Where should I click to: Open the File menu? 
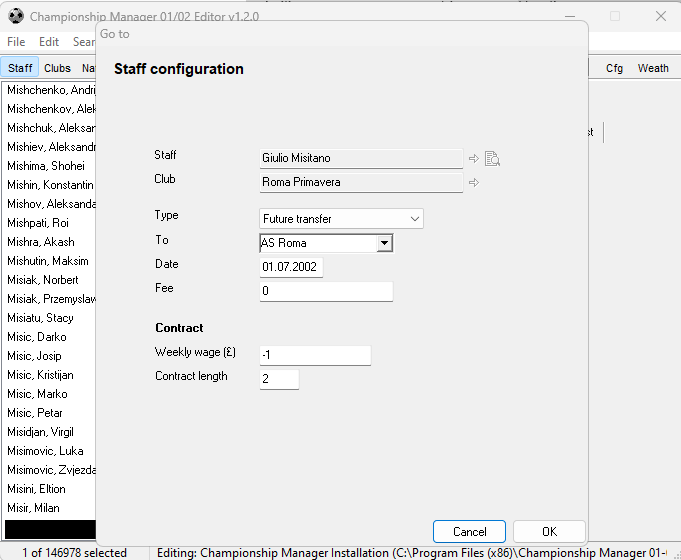pos(16,42)
